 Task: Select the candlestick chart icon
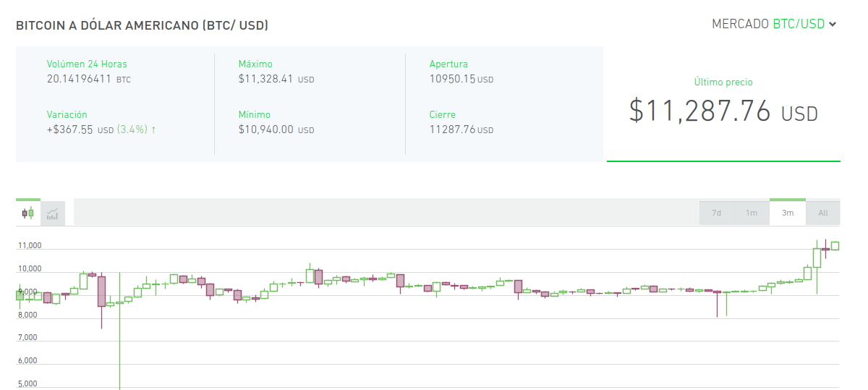[x=28, y=213]
